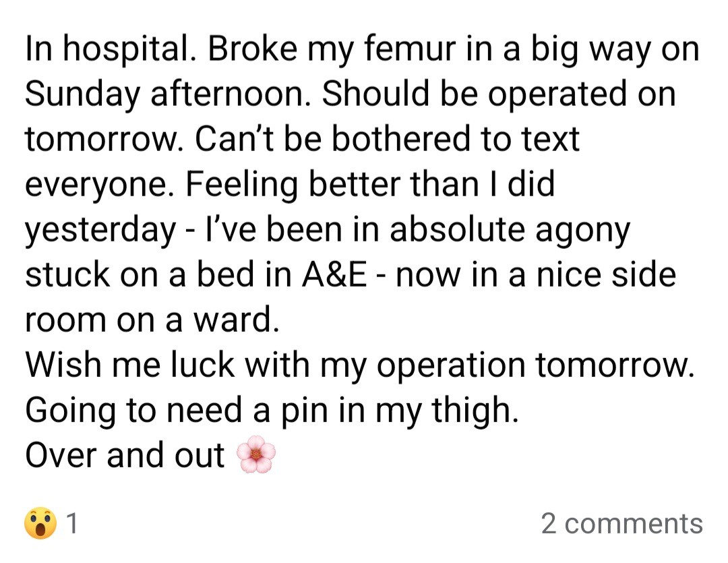Click the phrase "nice side"
Image resolution: width=728 pixels, height=563 pixels.
coord(605,275)
